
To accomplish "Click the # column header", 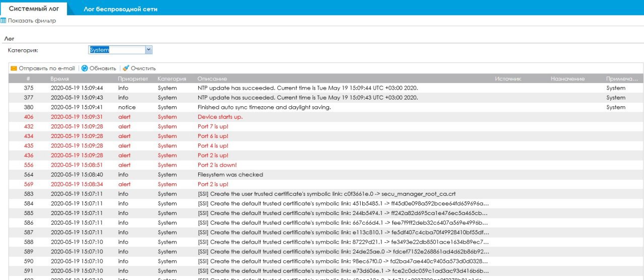I will tap(29, 79).
